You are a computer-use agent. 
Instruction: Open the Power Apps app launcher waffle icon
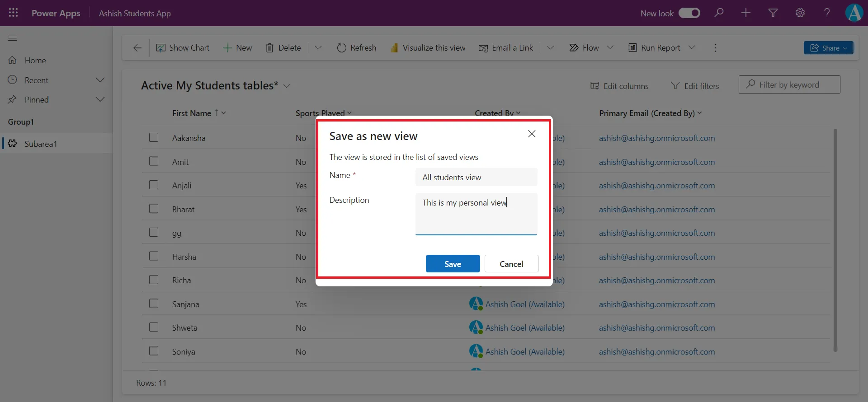click(x=13, y=13)
